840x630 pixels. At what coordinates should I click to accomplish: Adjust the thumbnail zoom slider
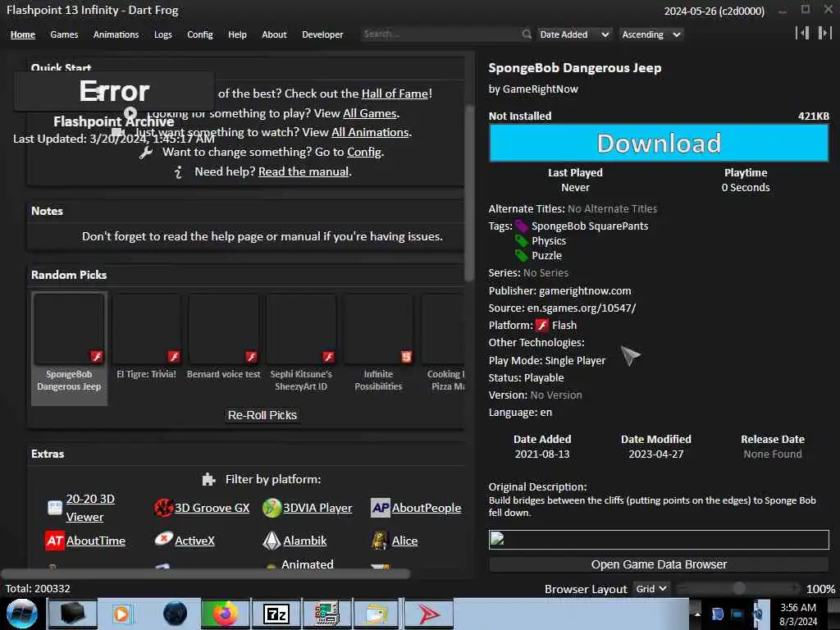tap(738, 589)
